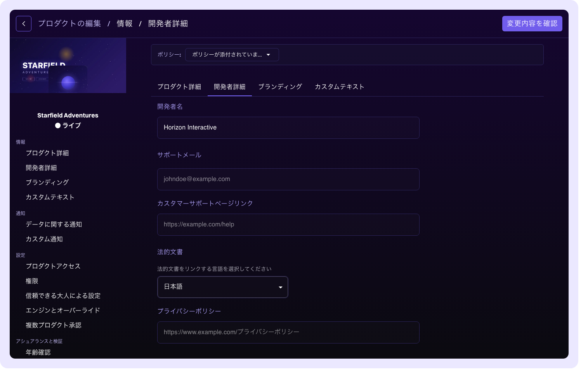Image resolution: width=588 pixels, height=378 pixels.
Task: Click the back arrow button
Action: pyautogui.click(x=24, y=24)
